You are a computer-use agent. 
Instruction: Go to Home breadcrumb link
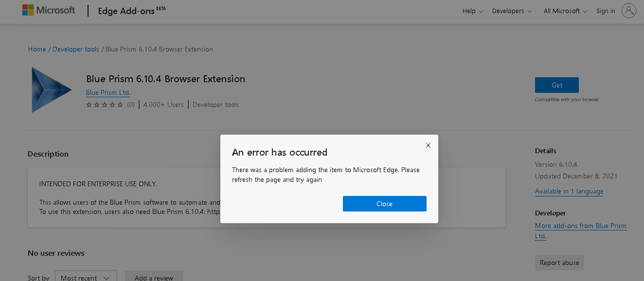(x=37, y=50)
